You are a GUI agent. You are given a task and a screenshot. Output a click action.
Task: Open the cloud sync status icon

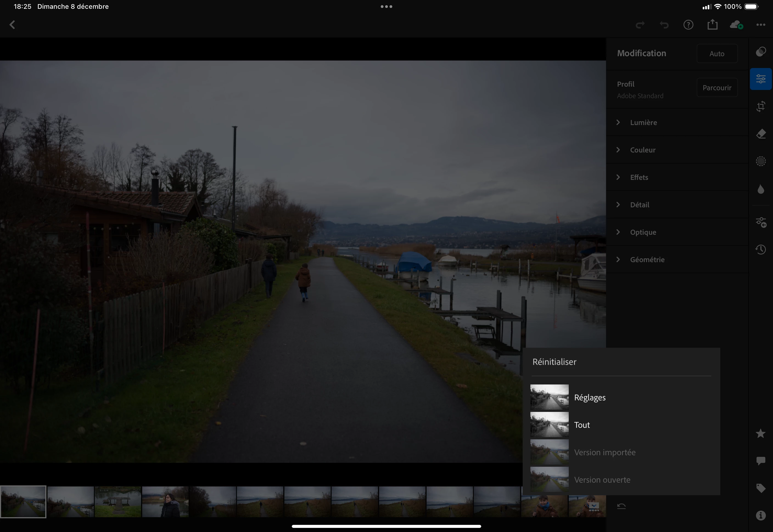click(x=736, y=25)
